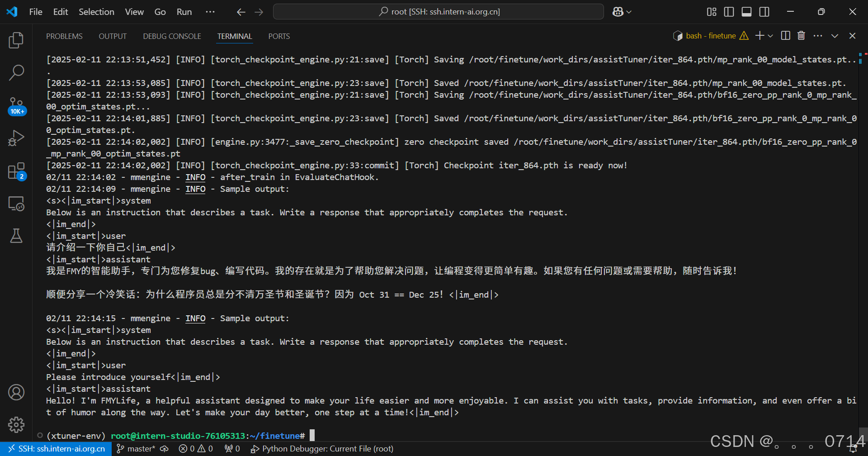Focus the terminal prompt cursor
This screenshot has width=868, height=456.
tap(312, 436)
